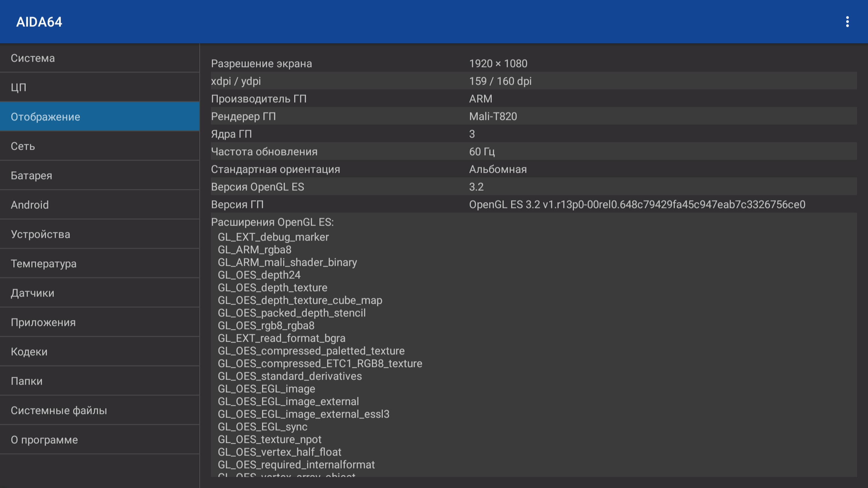Open the О программе page

coord(100,439)
